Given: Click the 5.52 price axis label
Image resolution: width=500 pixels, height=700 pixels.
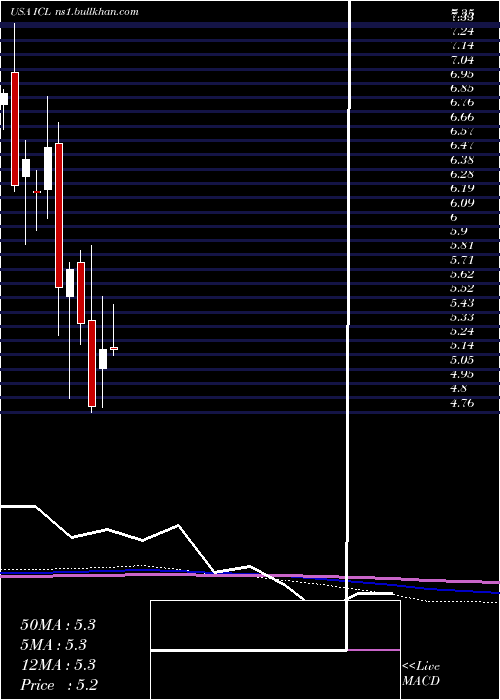Looking at the screenshot, I should (462, 288).
